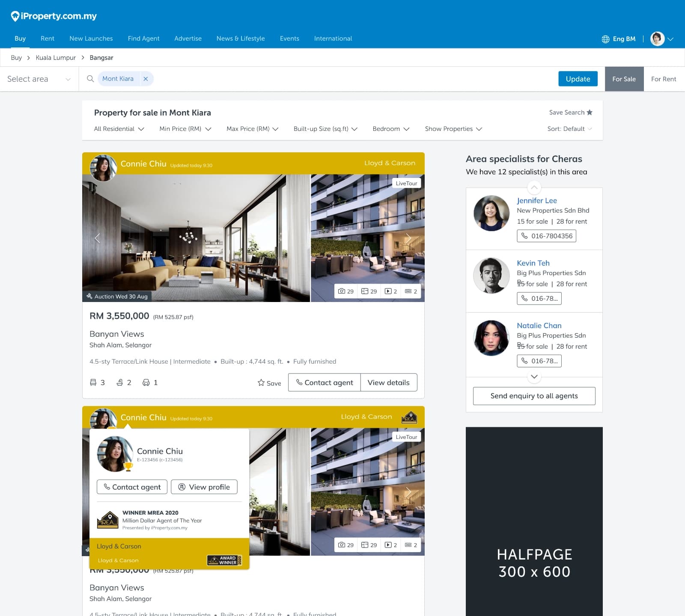Switch listings to For Rent

point(664,79)
